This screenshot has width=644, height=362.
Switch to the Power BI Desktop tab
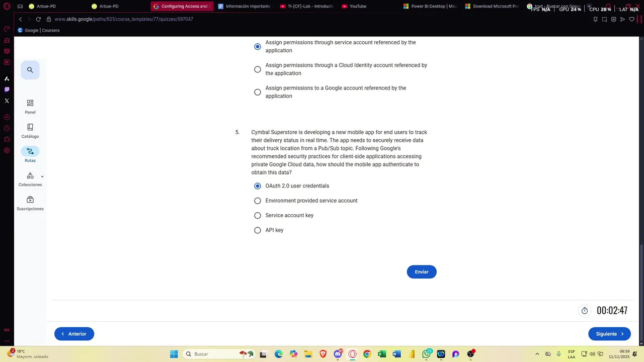(431, 6)
